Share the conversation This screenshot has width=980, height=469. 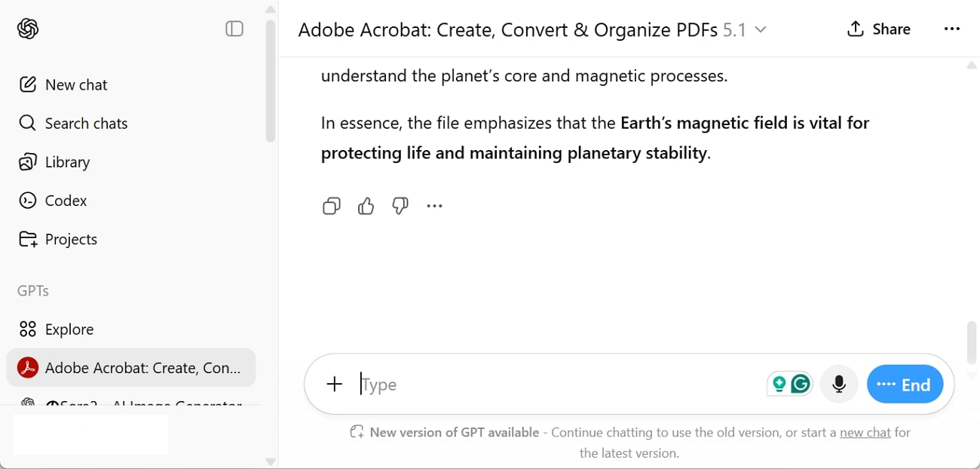coord(878,29)
